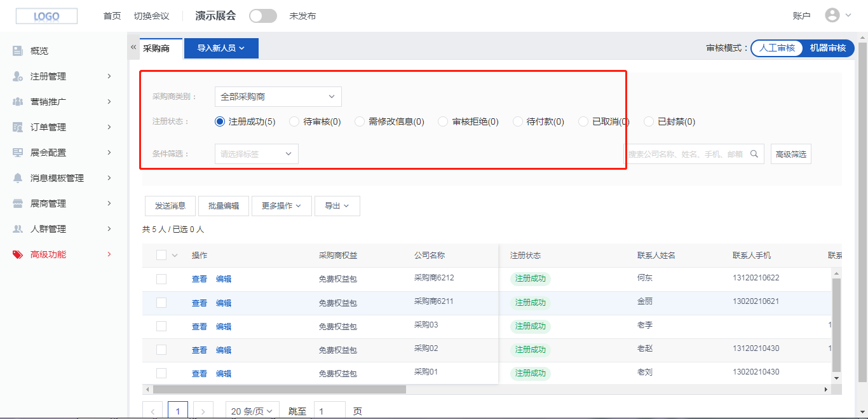Click the table horizontal scrollbar thumb
Image resolution: width=868 pixels, height=419 pixels.
tap(280, 389)
